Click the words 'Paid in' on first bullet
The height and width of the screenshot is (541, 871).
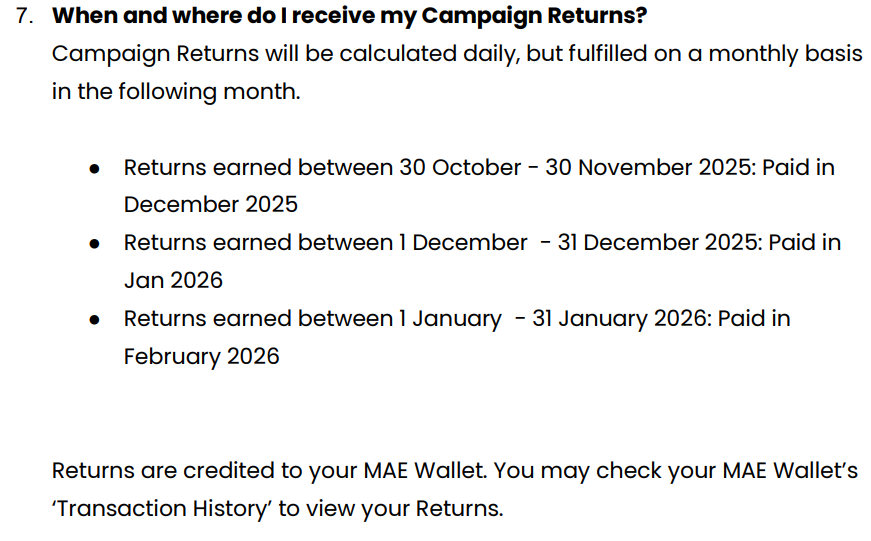click(x=798, y=167)
